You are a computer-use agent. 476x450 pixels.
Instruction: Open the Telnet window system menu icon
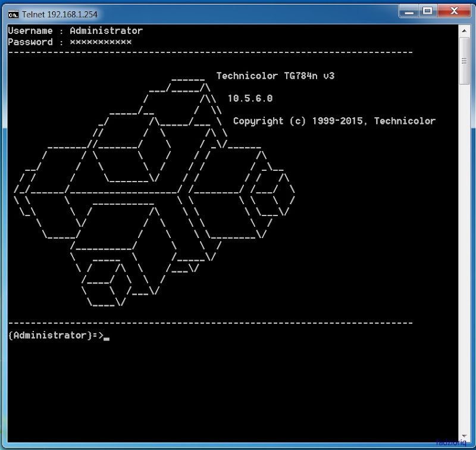pyautogui.click(x=13, y=14)
